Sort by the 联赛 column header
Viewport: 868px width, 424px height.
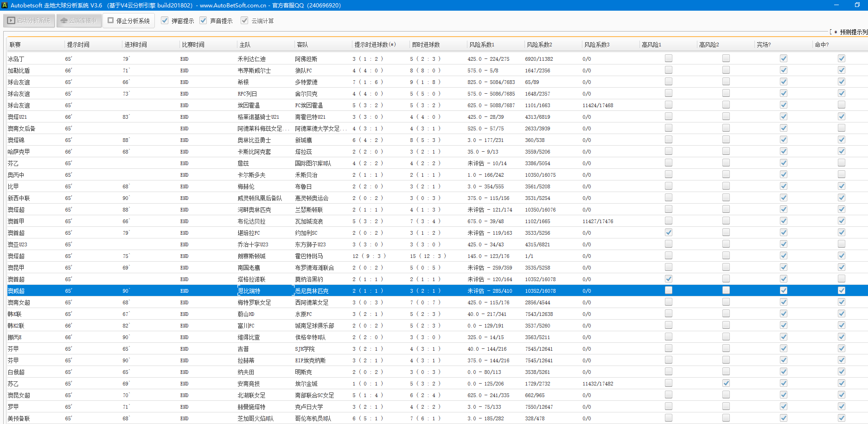coord(15,45)
